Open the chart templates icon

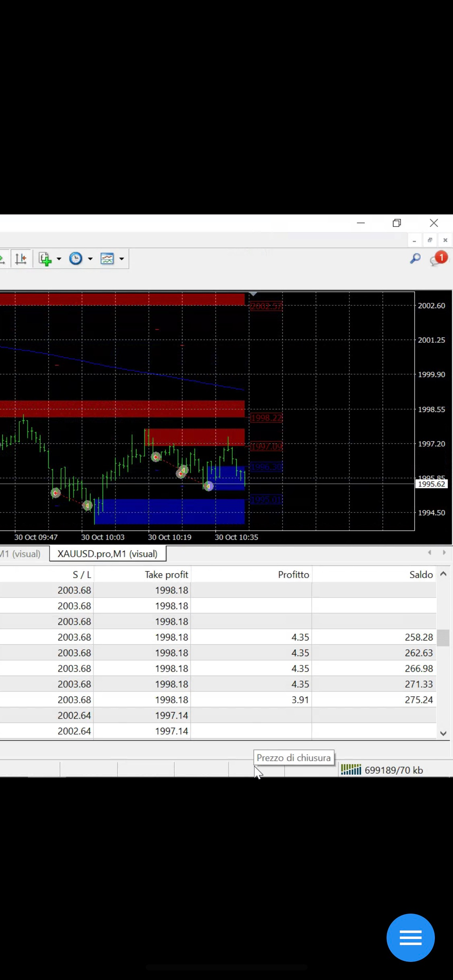[x=107, y=258]
